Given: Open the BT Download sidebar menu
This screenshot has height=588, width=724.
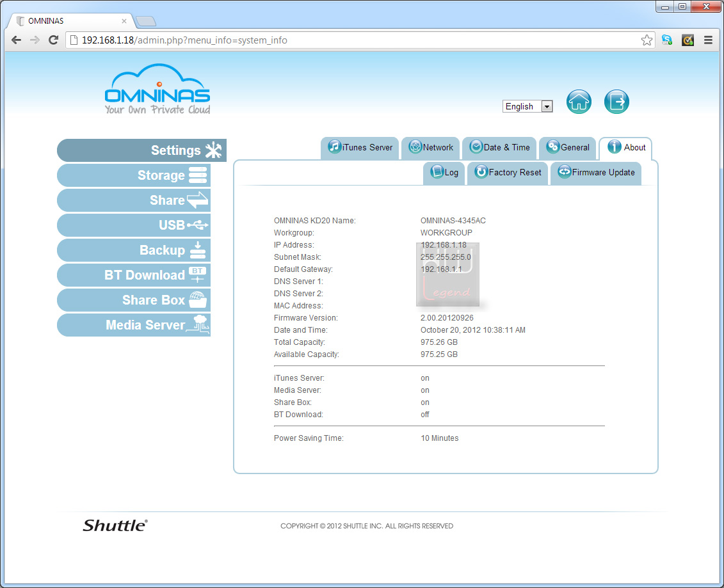Looking at the screenshot, I should point(133,275).
